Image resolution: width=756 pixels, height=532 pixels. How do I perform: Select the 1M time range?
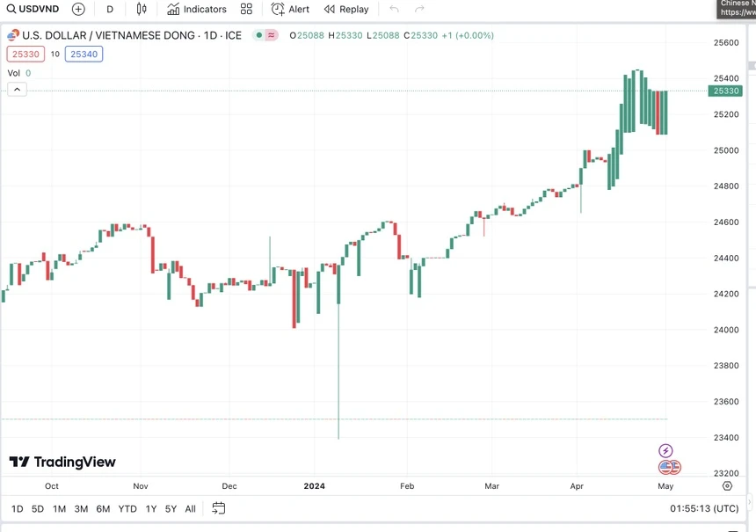[x=59, y=508]
